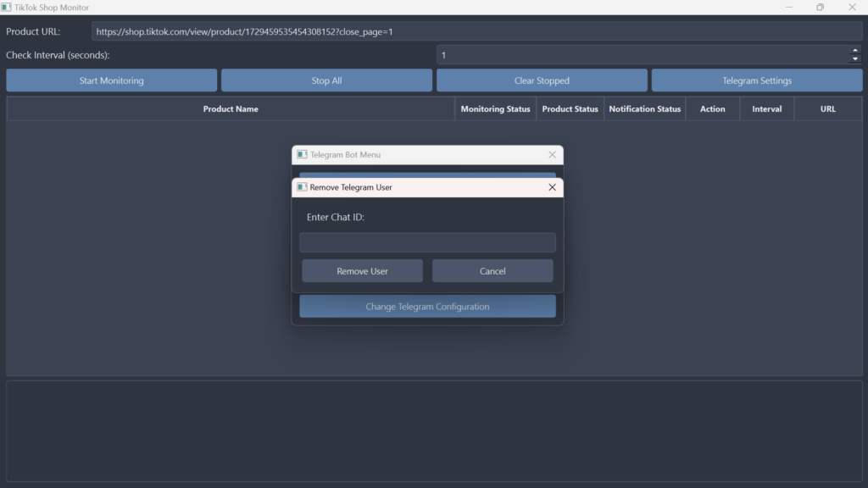
Task: Restore the TikTok Shop Monitor window size
Action: (x=820, y=7)
